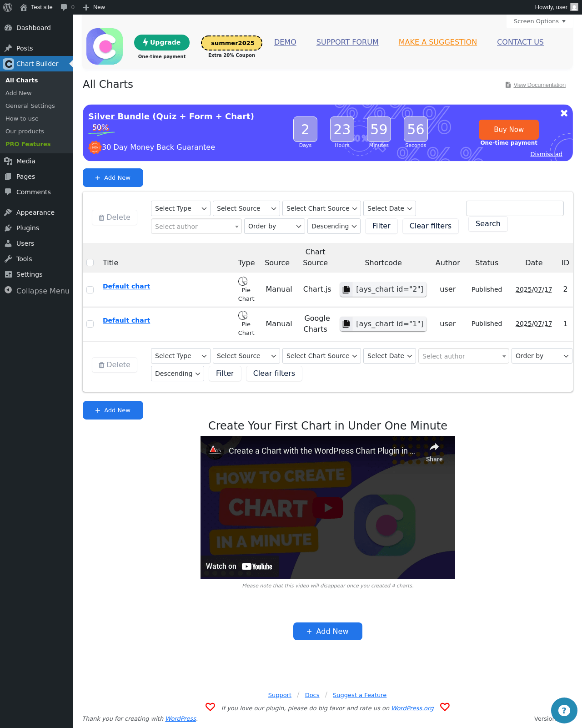Image resolution: width=582 pixels, height=728 pixels.
Task: Open top Order by dropdown
Action: coord(274,226)
